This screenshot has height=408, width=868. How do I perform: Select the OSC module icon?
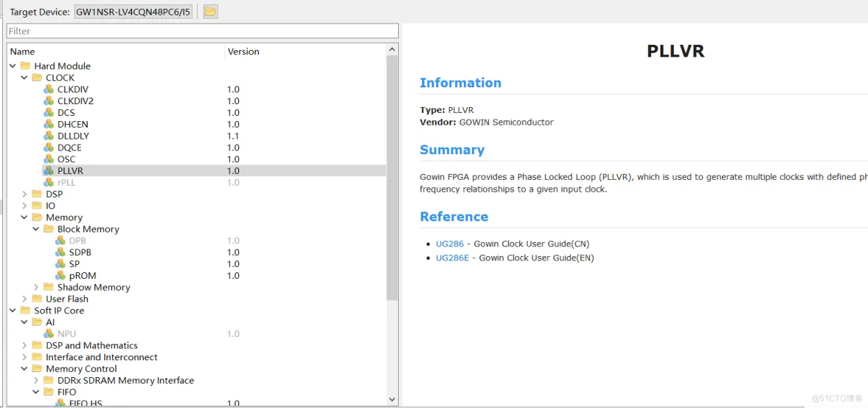click(48, 159)
